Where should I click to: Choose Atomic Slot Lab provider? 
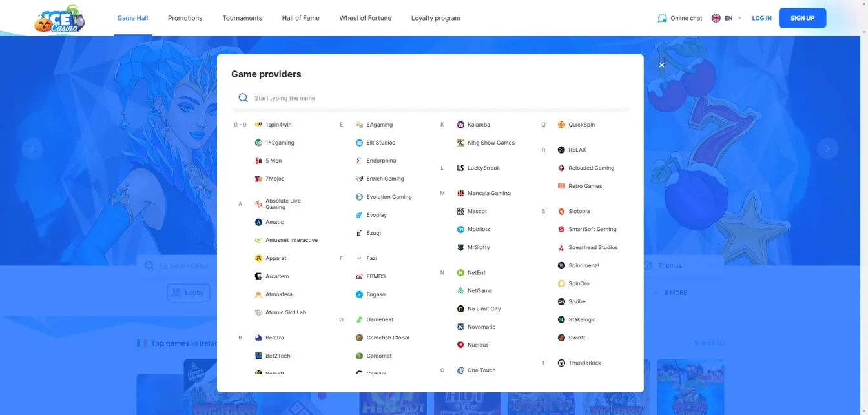281,312
